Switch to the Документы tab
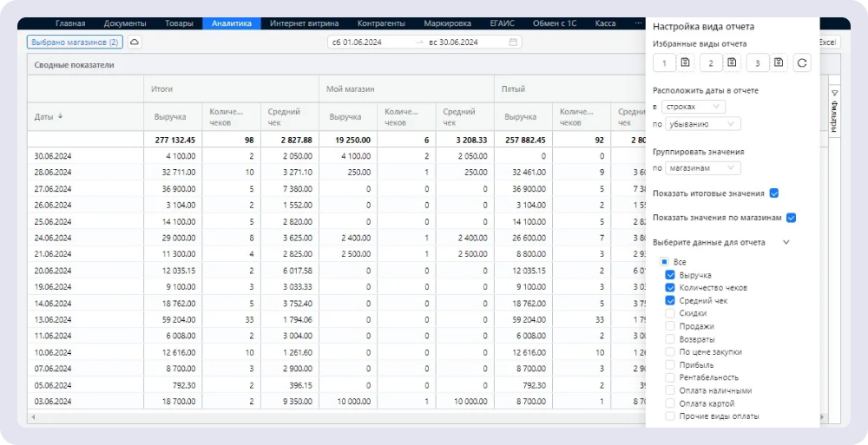The image size is (868, 445). tap(124, 23)
